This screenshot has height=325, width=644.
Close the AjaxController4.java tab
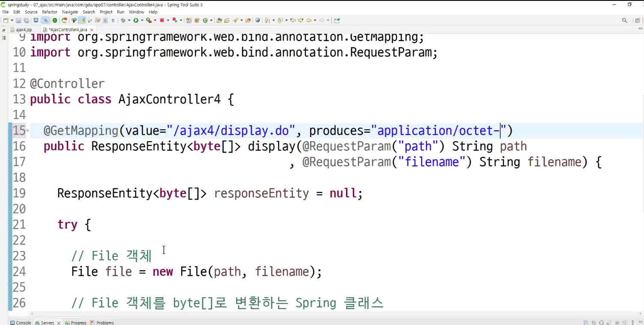92,30
